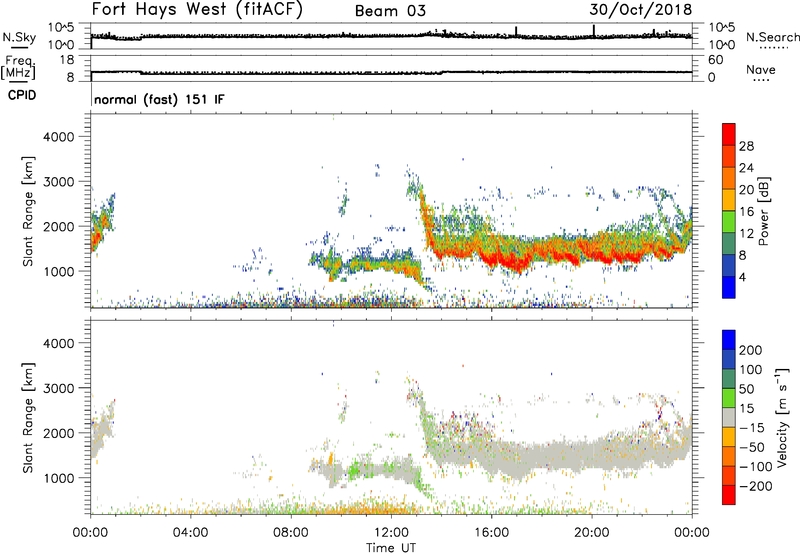Image resolution: width=800 pixels, height=554 pixels.
Task: Click the '4000' tick in the velocity panel
Action: pos(58,343)
